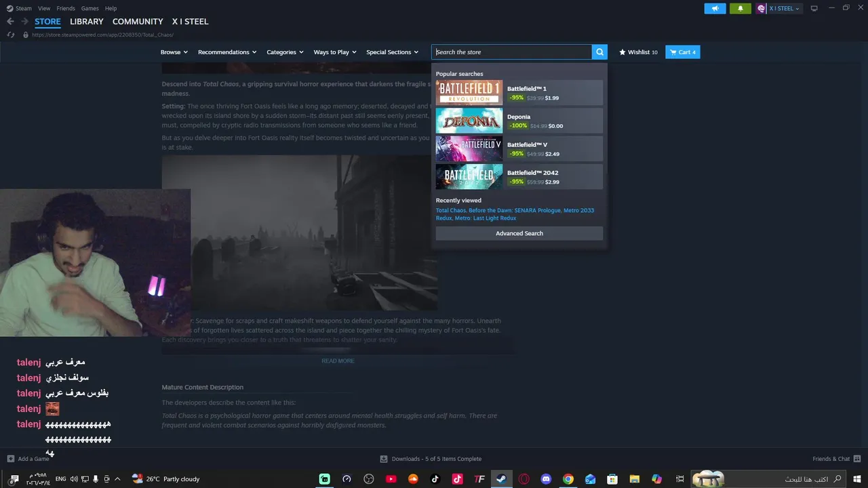
Task: Open Discord from the taskbar
Action: pos(546,479)
